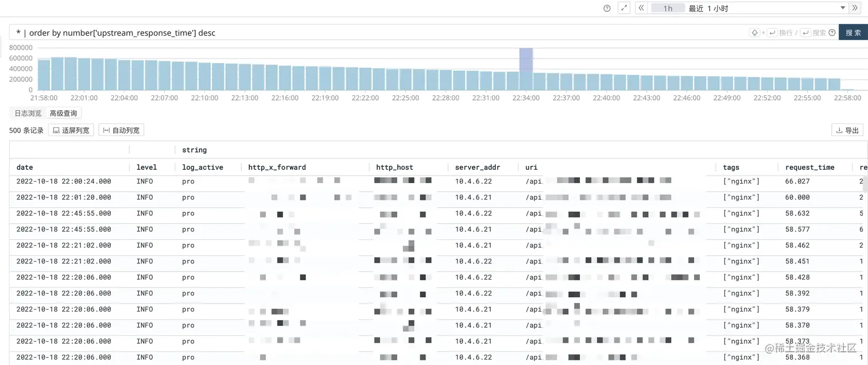The width and height of the screenshot is (868, 365).
Task: Click the dark blue 搜索 button
Action: (x=853, y=33)
